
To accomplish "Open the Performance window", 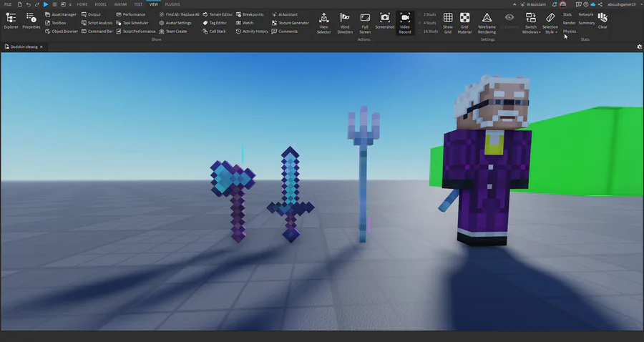I will click(x=131, y=14).
